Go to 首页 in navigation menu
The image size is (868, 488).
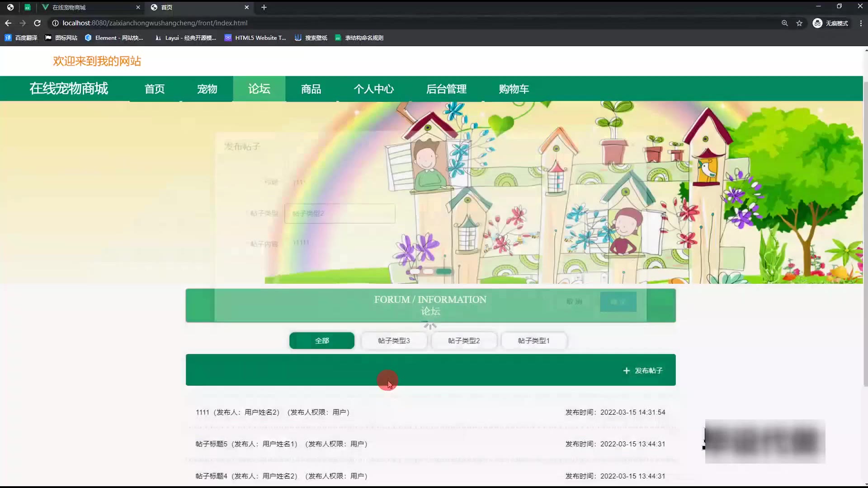point(155,89)
